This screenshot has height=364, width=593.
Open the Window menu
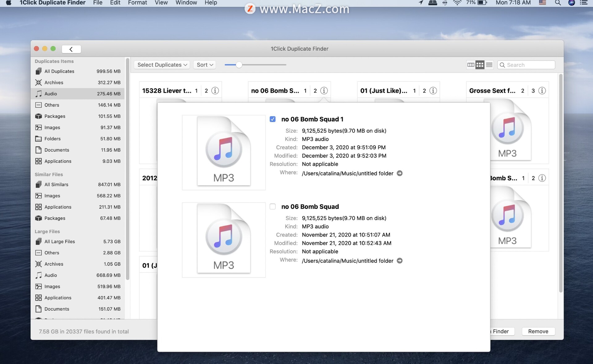[186, 3]
